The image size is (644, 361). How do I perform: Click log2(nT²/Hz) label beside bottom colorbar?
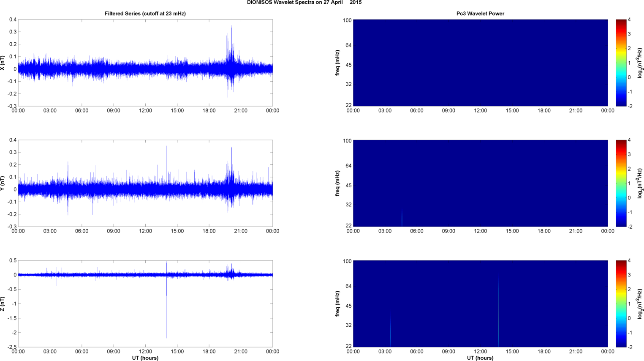click(x=640, y=304)
